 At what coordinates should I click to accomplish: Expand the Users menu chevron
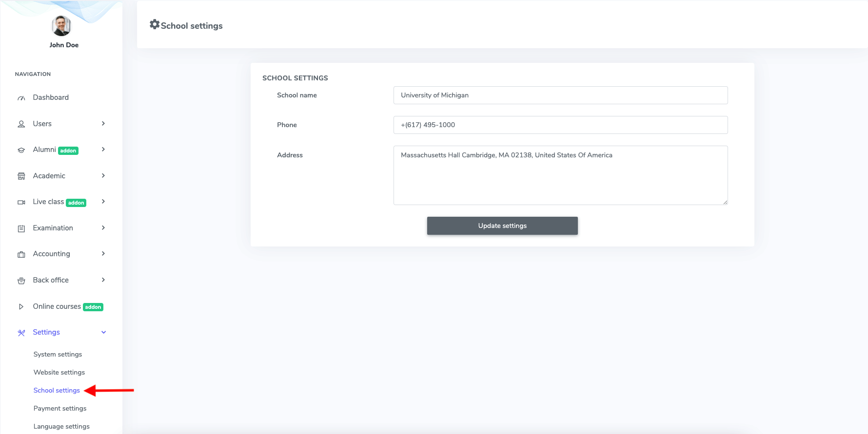coord(103,124)
